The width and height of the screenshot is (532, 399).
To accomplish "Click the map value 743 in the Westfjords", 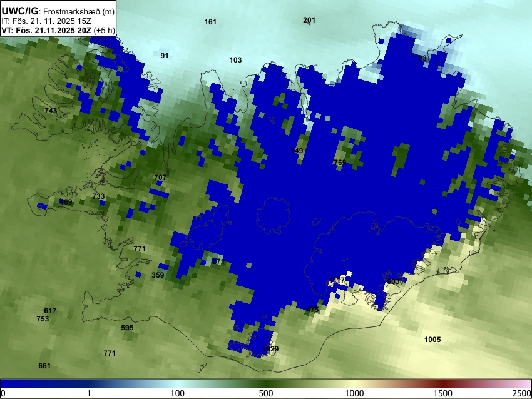I will pos(51,111).
